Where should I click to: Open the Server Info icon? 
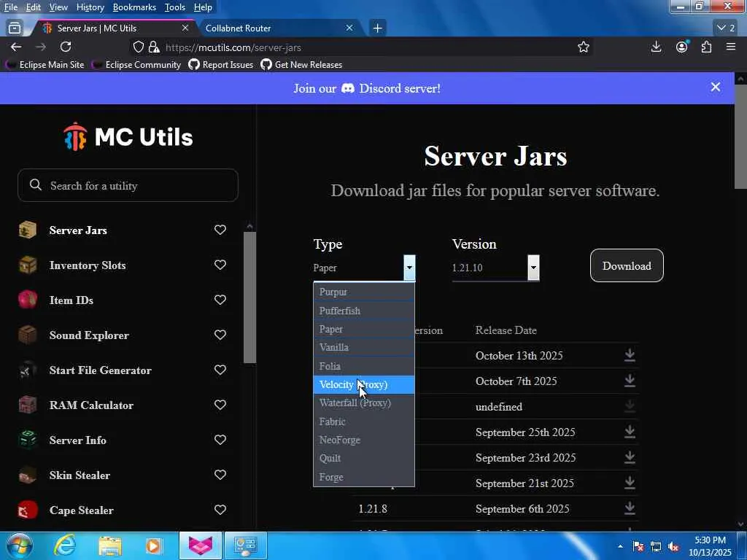pos(28,440)
